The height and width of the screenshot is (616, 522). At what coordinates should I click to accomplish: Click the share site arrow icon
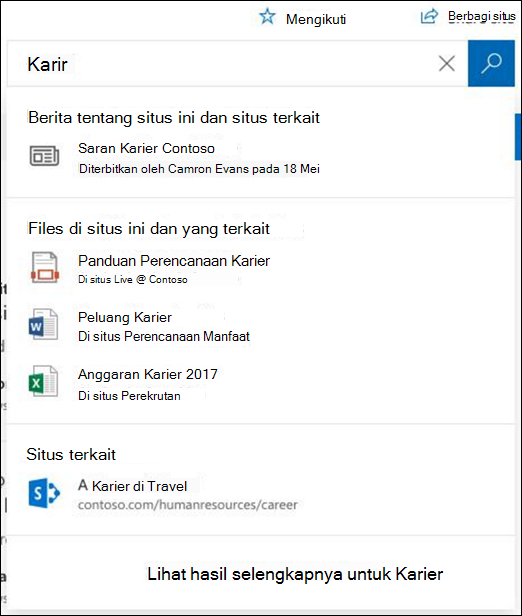click(429, 16)
